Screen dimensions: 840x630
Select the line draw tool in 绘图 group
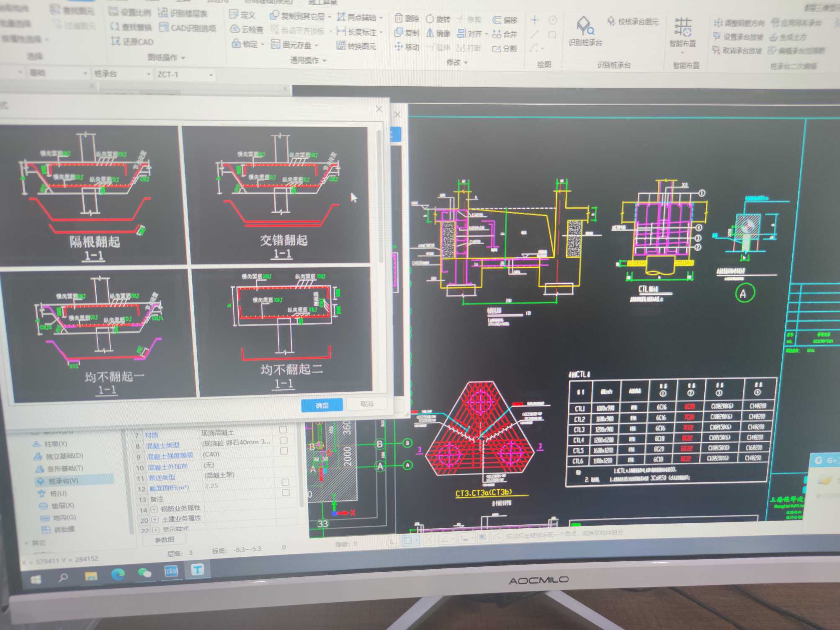coord(535,34)
